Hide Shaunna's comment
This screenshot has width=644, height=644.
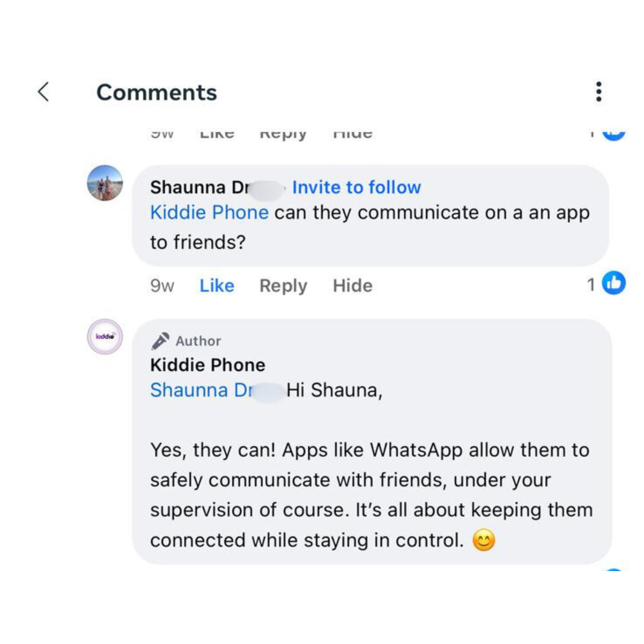353,286
